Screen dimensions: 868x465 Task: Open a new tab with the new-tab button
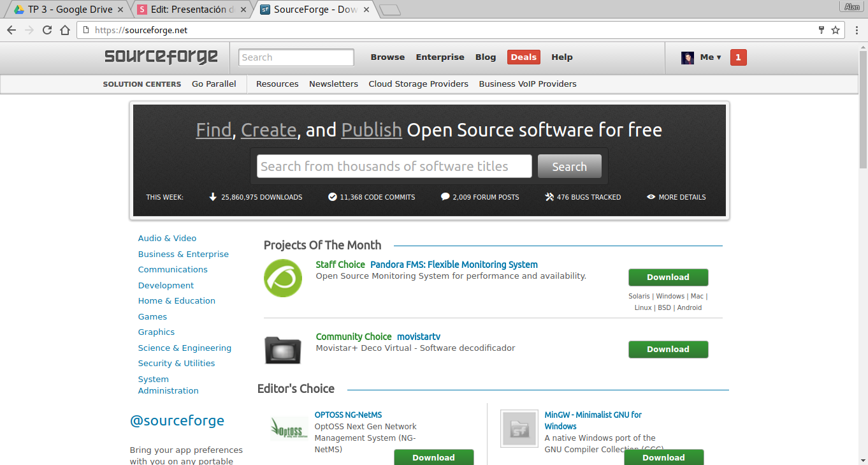[389, 10]
